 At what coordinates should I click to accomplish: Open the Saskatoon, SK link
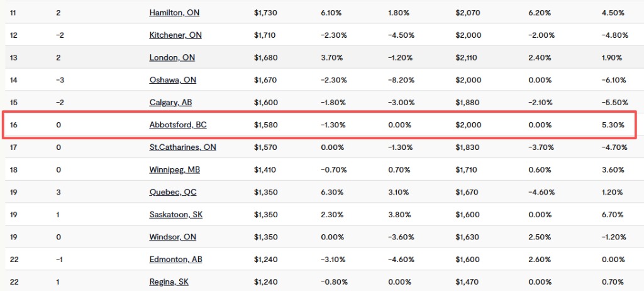pyautogui.click(x=176, y=215)
